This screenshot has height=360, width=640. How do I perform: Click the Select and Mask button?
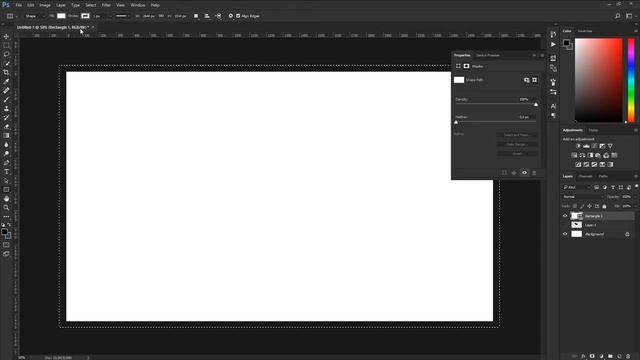(x=517, y=135)
